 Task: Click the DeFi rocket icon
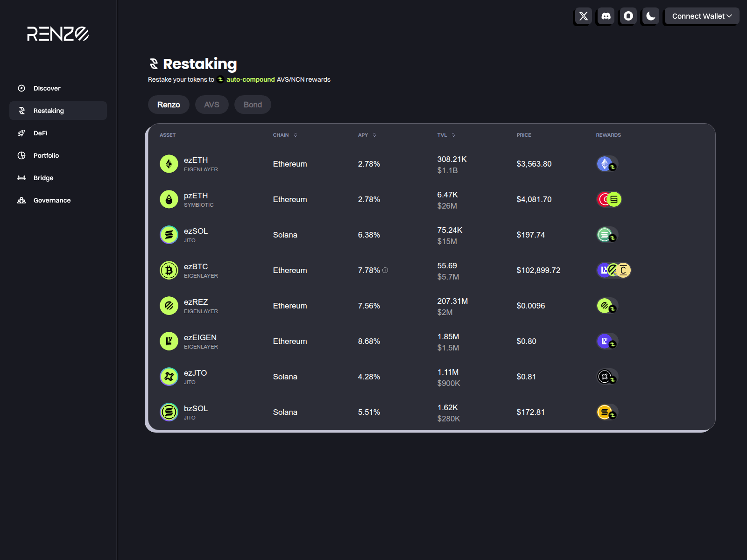(21, 133)
